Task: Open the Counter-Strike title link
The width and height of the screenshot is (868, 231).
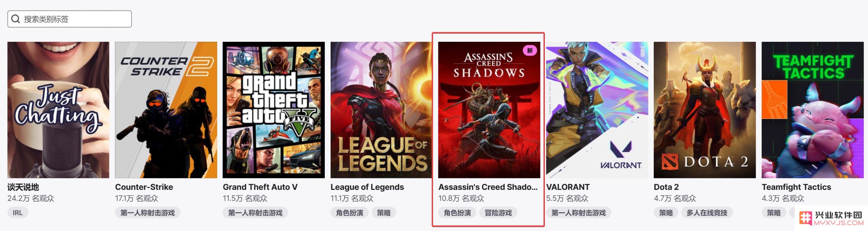Action: tap(144, 187)
